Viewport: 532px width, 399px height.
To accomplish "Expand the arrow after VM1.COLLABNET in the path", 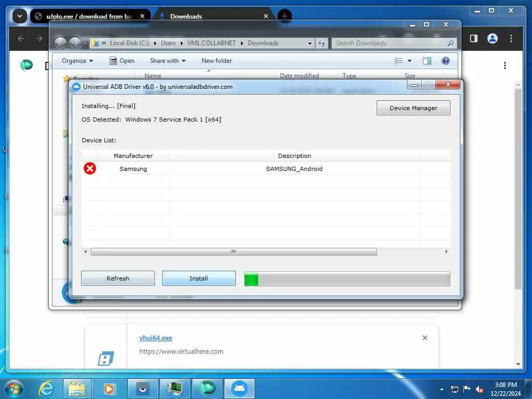I will [x=242, y=44].
